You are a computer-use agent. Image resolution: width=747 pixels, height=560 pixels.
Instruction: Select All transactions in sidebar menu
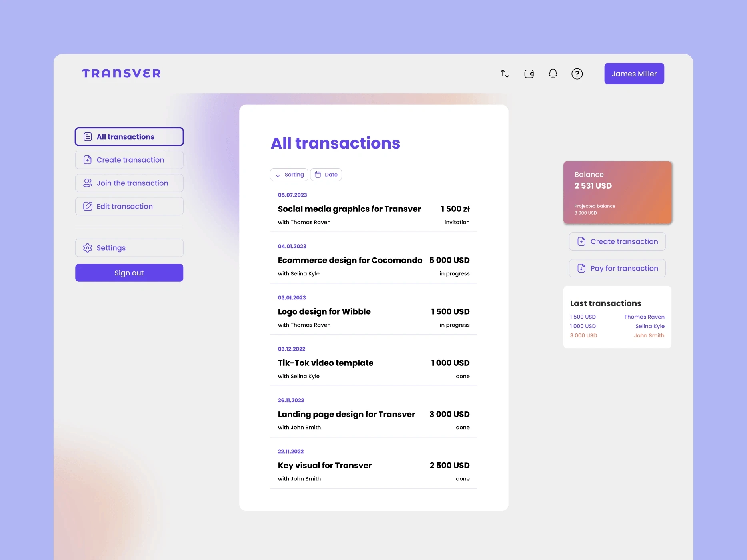tap(129, 137)
